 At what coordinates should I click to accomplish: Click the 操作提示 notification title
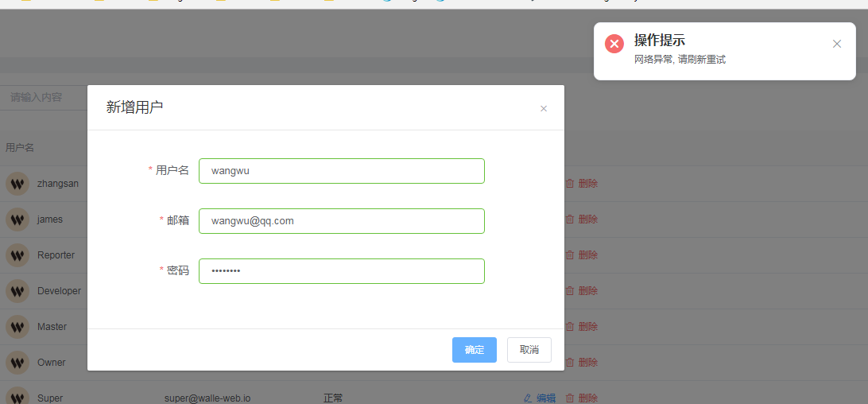click(660, 40)
